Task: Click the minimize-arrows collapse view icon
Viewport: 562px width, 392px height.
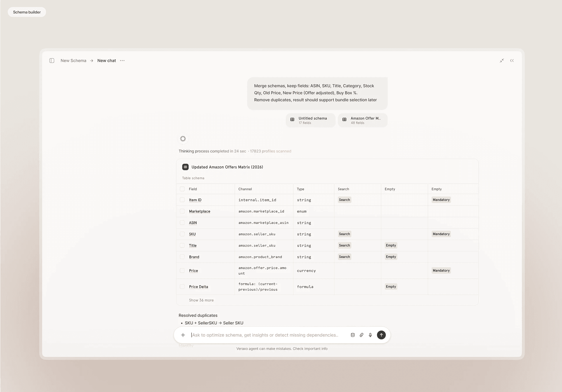Action: (x=502, y=61)
